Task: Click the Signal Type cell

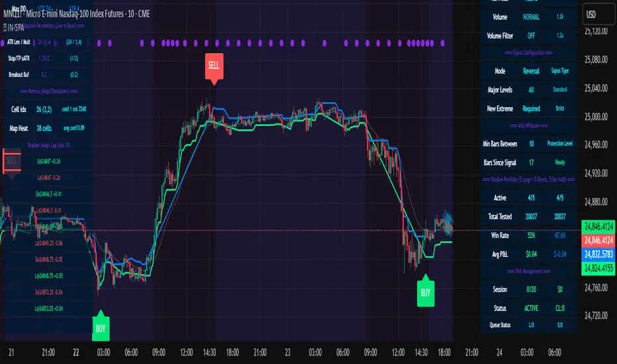Action: click(x=560, y=71)
